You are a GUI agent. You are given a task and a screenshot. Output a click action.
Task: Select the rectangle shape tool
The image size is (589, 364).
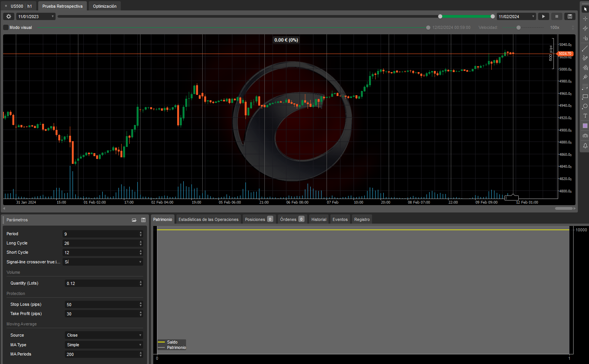click(585, 96)
